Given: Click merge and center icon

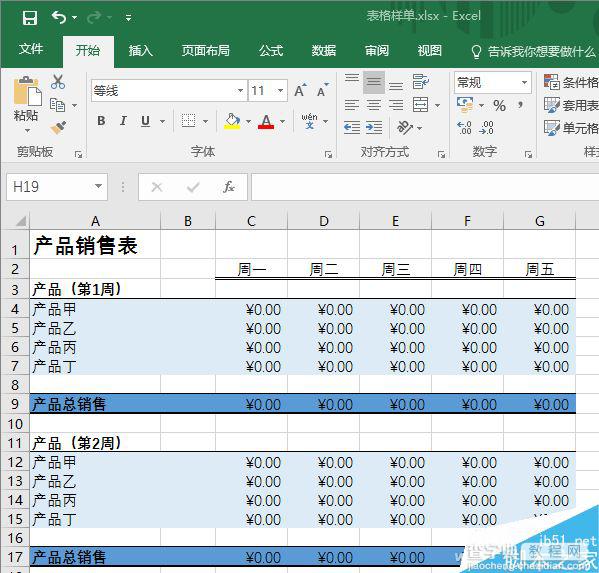Looking at the screenshot, I should click(x=421, y=105).
